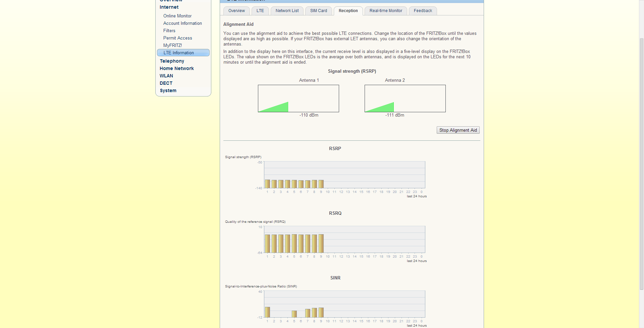Screen dimensions: 644x328
Task: Open Permit Access page
Action: click(177, 38)
